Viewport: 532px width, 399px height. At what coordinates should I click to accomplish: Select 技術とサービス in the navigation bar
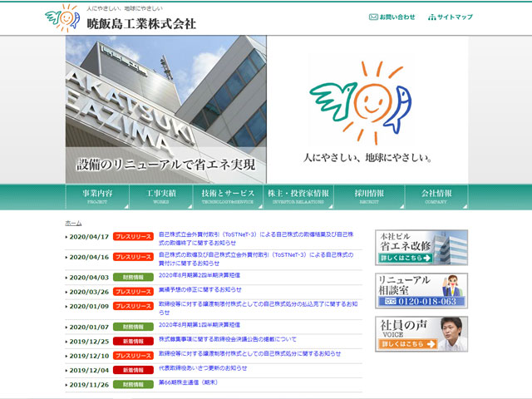[228, 195]
